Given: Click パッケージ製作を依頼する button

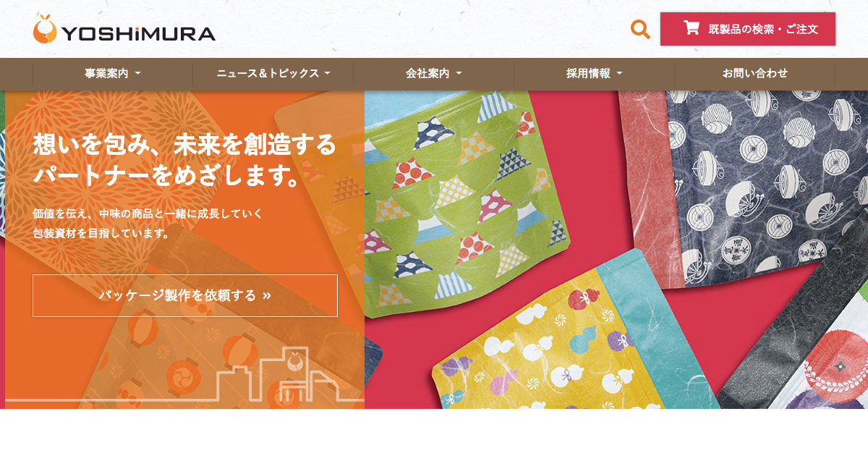Looking at the screenshot, I should [185, 295].
